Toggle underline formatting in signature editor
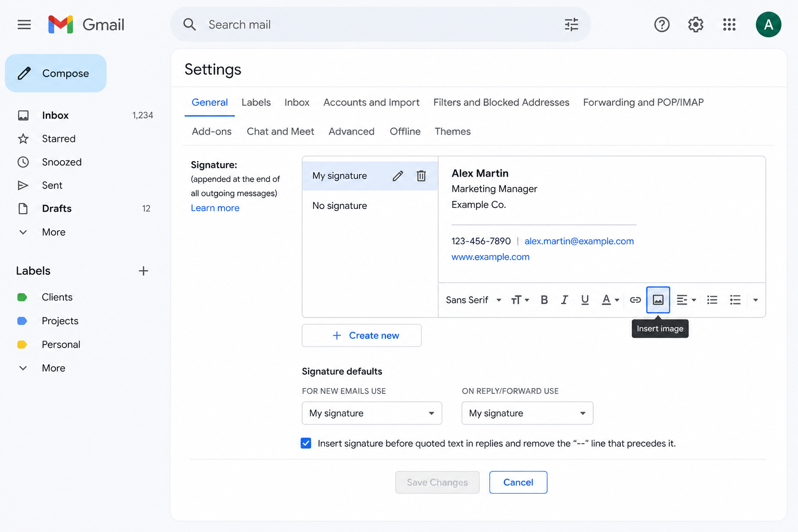The height and width of the screenshot is (532, 798). 585,300
